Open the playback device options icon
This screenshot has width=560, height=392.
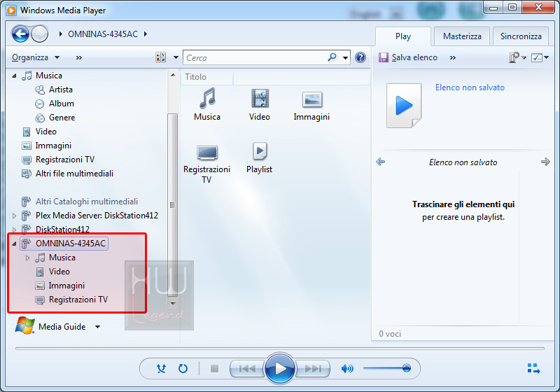pos(517,57)
